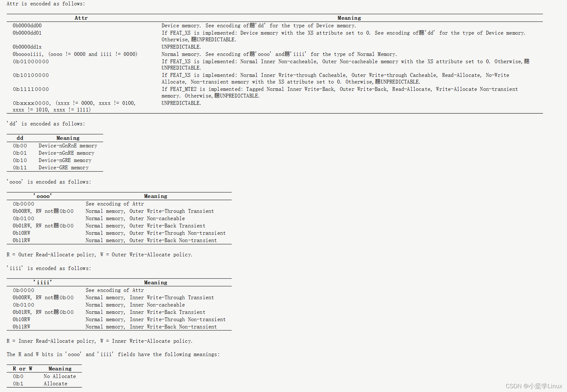
Task: Click the '0b01000000' Attr cell
Action: [31, 62]
